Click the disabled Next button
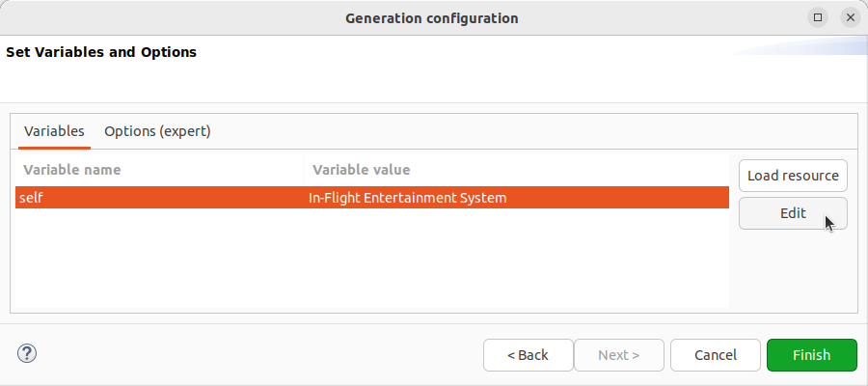 (x=618, y=355)
